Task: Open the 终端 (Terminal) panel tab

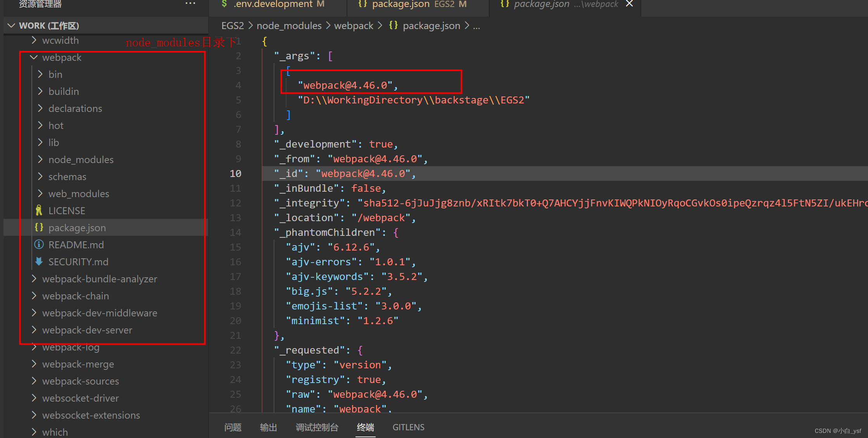Action: [366, 427]
